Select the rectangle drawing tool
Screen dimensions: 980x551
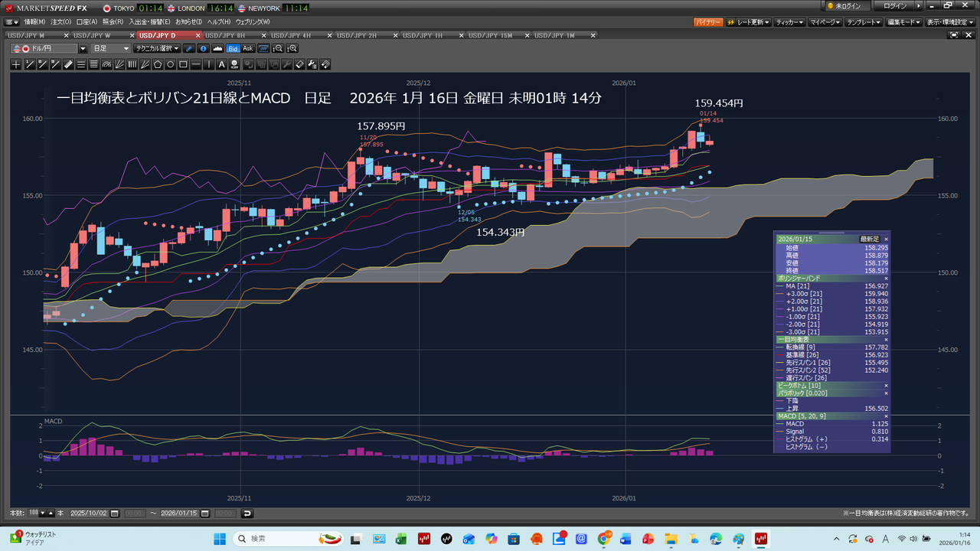click(x=184, y=64)
